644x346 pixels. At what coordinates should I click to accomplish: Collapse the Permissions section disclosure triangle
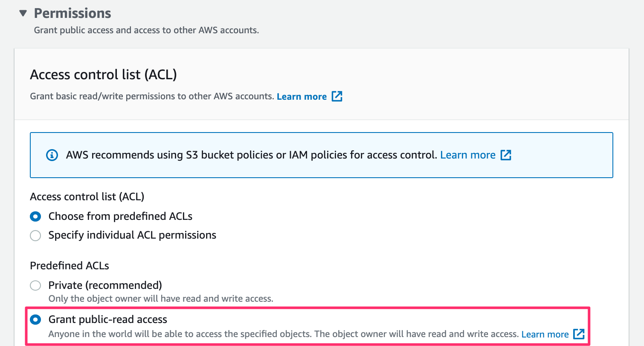pyautogui.click(x=23, y=13)
